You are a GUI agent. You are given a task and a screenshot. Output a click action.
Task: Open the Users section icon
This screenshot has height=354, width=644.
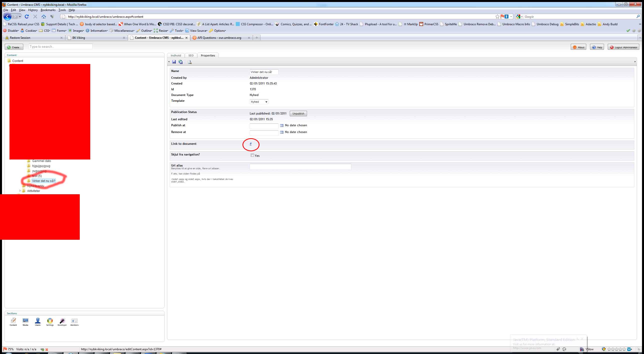[x=38, y=322]
